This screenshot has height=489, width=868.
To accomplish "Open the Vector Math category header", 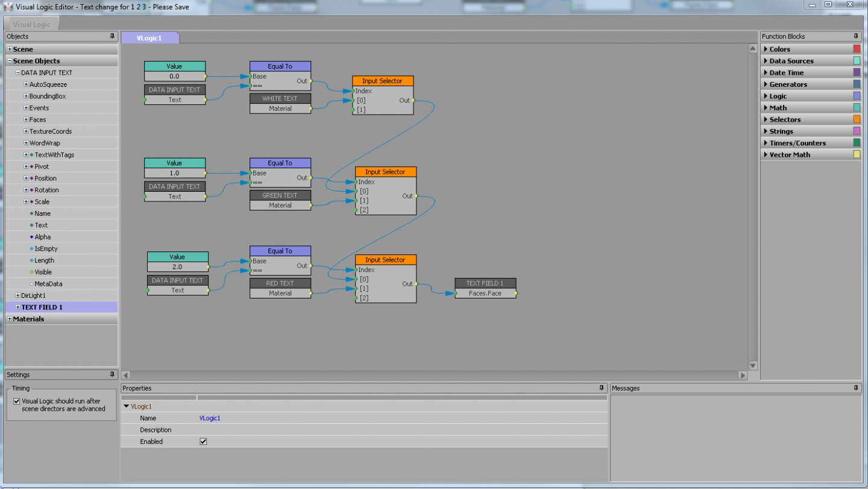I will [x=811, y=155].
